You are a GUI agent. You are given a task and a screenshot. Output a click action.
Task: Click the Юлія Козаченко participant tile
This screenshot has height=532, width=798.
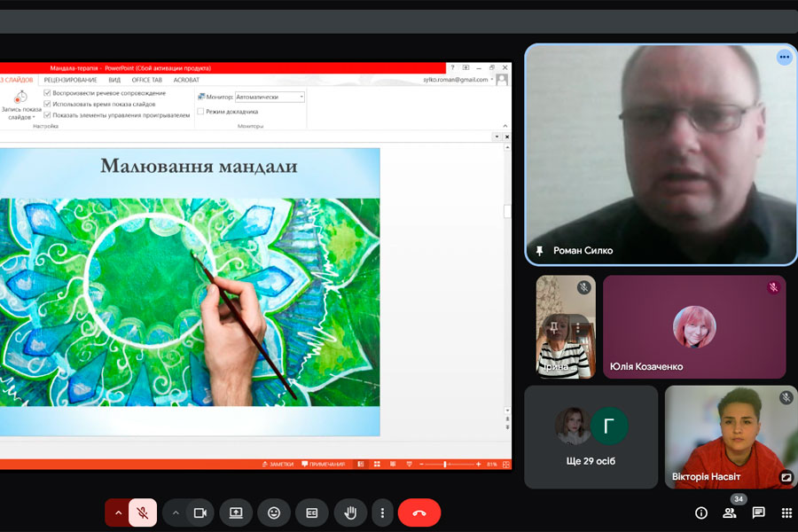pyautogui.click(x=694, y=327)
